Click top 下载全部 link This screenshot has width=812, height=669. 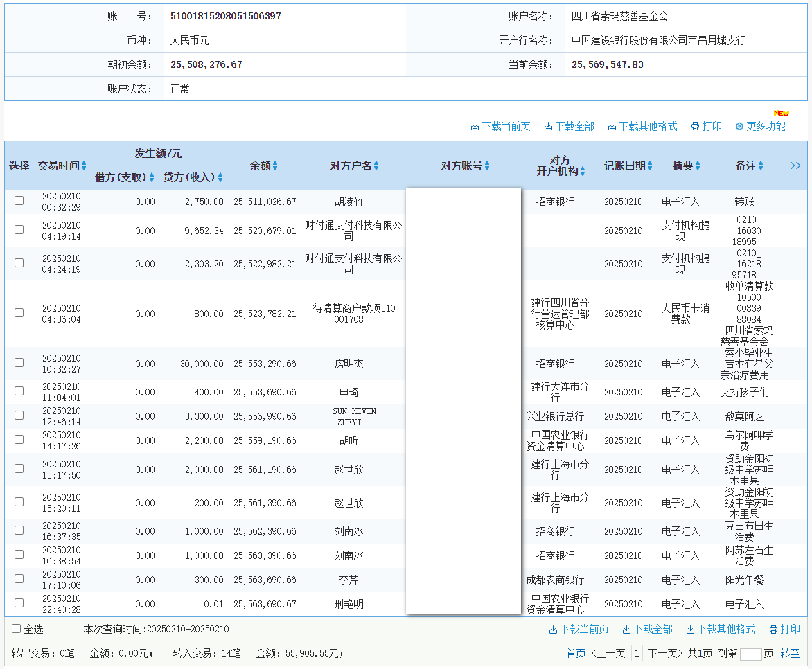click(575, 126)
